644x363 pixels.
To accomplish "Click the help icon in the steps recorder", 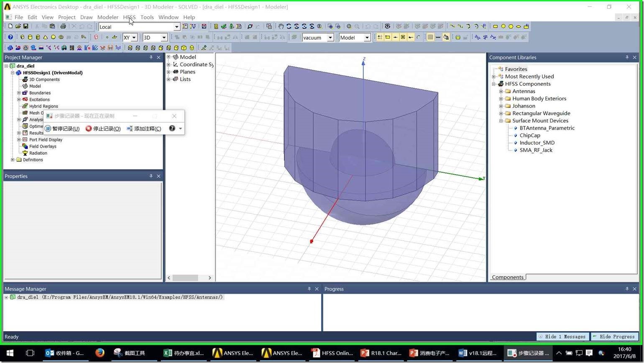I will [x=172, y=128].
